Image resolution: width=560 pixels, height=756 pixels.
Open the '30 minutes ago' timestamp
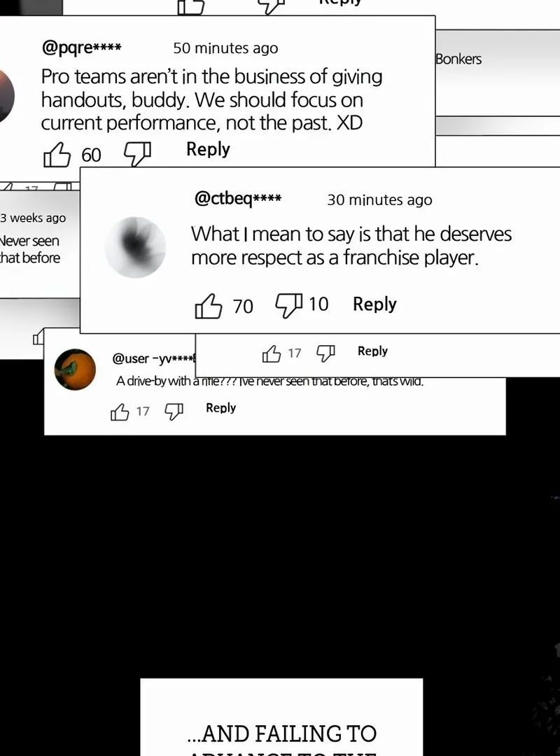click(x=379, y=199)
